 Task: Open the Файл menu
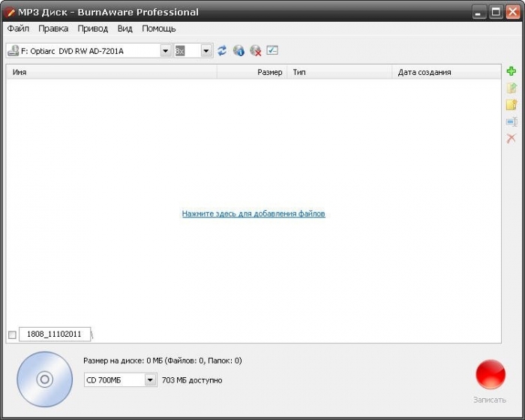18,28
